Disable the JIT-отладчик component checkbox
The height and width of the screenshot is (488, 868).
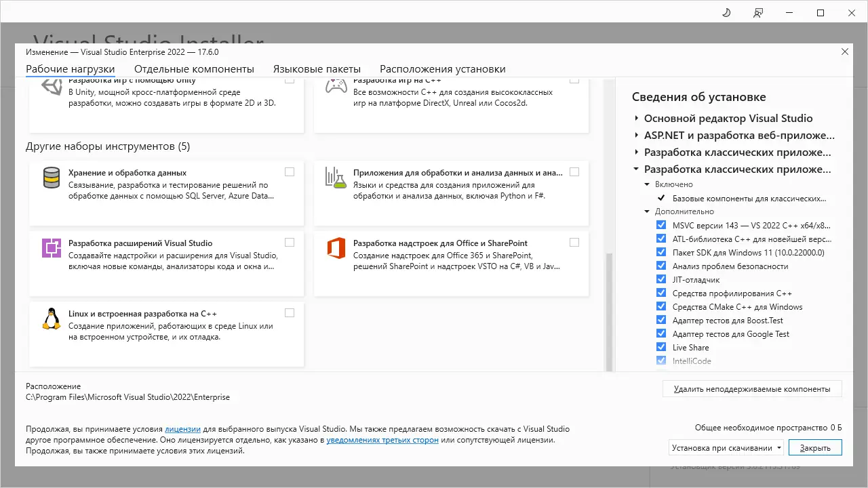tap(661, 279)
